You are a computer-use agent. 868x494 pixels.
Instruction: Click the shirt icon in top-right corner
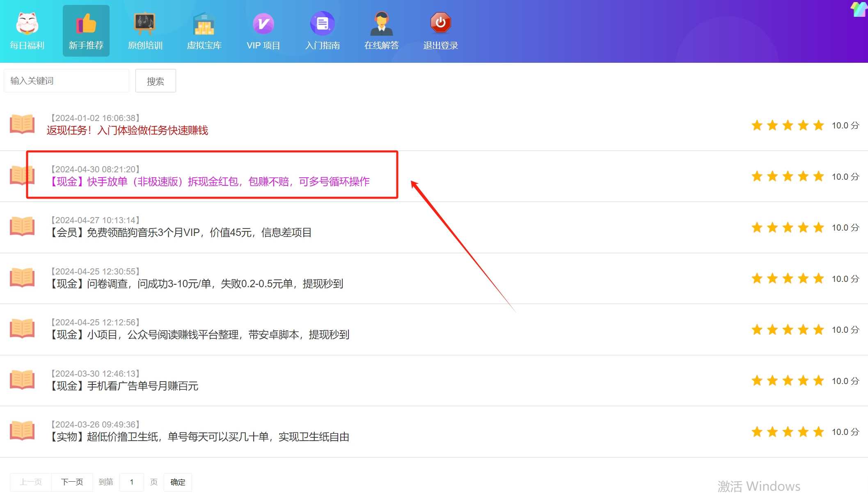pyautogui.click(x=859, y=9)
